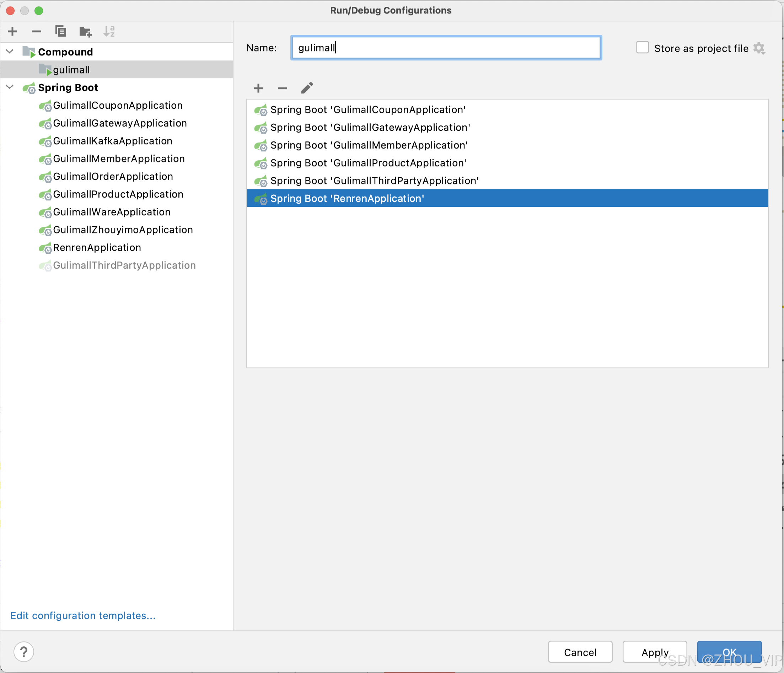Click the copy configuration icon
This screenshot has height=673, width=784.
(x=60, y=31)
